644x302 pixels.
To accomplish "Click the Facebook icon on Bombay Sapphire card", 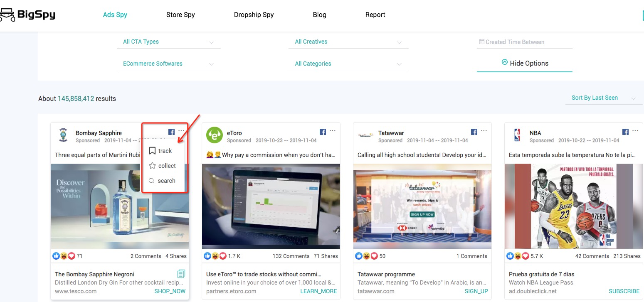I will pos(171,132).
